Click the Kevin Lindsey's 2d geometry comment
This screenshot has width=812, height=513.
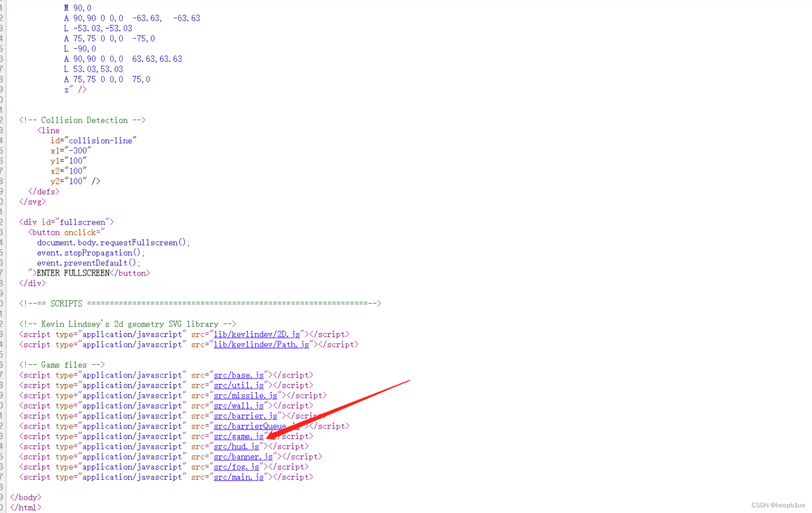click(x=127, y=324)
